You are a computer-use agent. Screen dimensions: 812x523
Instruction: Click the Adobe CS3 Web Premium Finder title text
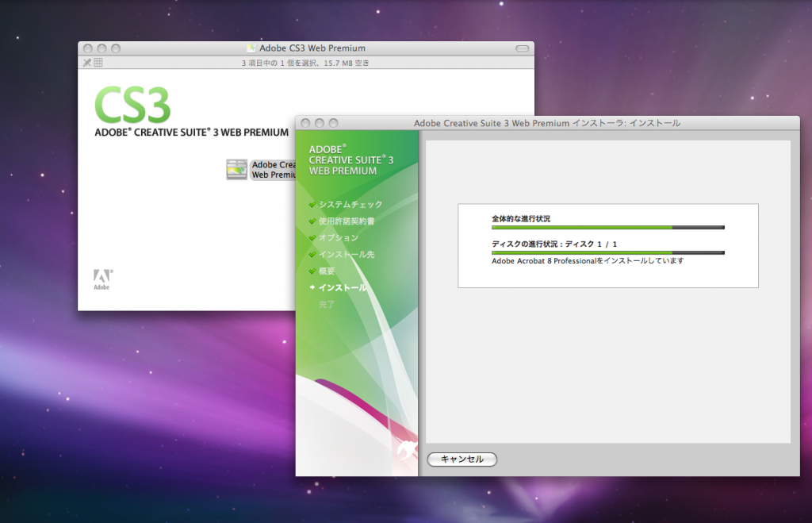[x=312, y=48]
